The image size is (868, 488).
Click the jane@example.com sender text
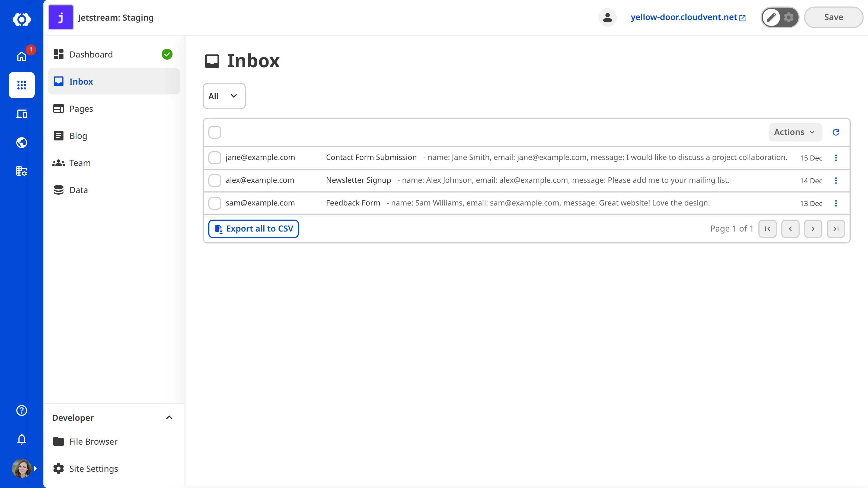pos(260,157)
